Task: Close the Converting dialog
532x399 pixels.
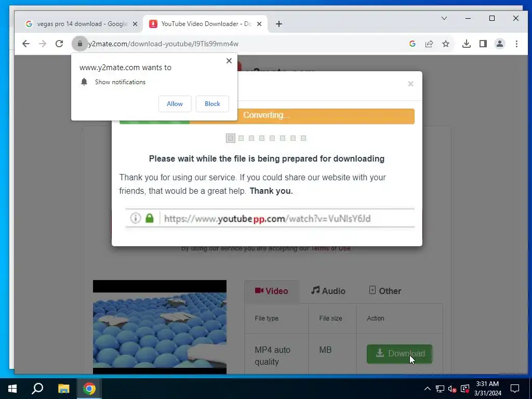Action: pyautogui.click(x=410, y=84)
